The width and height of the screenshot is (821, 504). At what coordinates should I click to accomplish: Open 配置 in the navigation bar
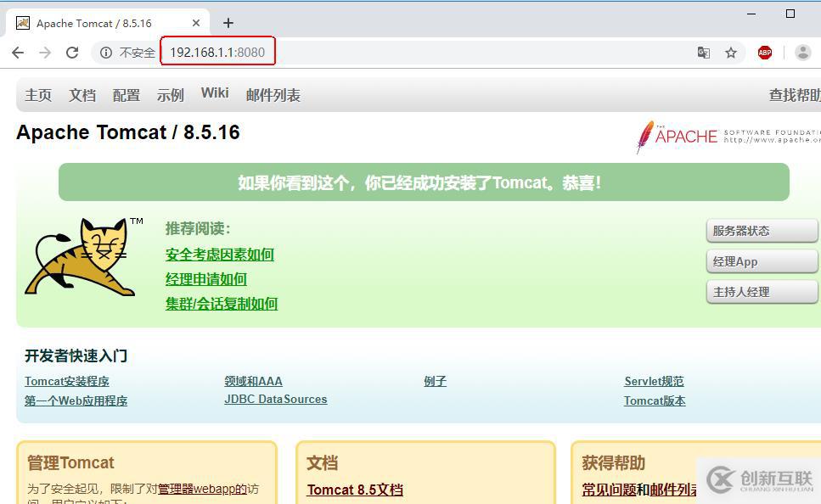point(127,95)
